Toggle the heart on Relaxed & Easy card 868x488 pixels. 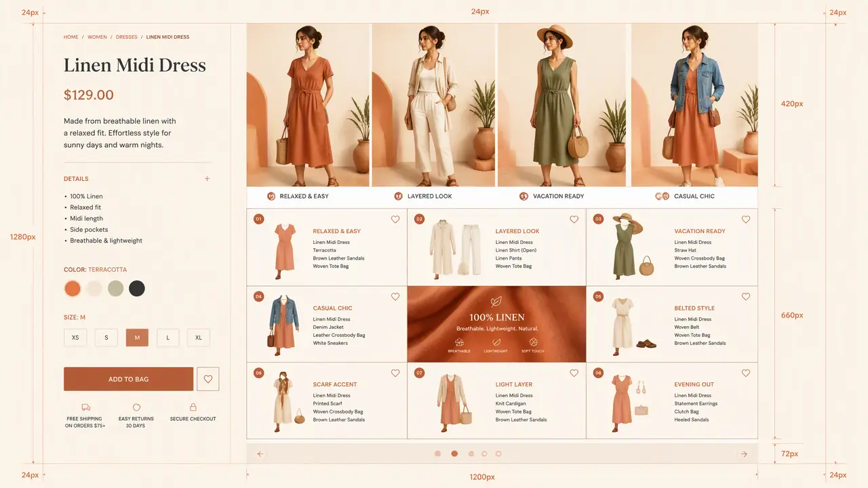tap(395, 220)
